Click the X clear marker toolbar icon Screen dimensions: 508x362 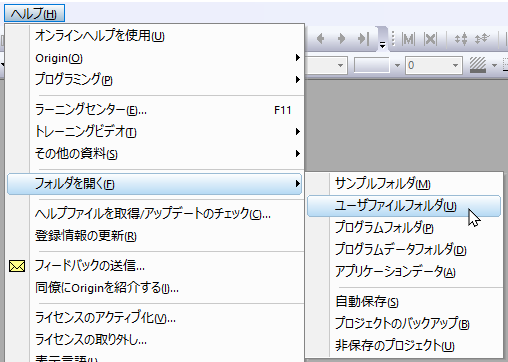tap(430, 39)
